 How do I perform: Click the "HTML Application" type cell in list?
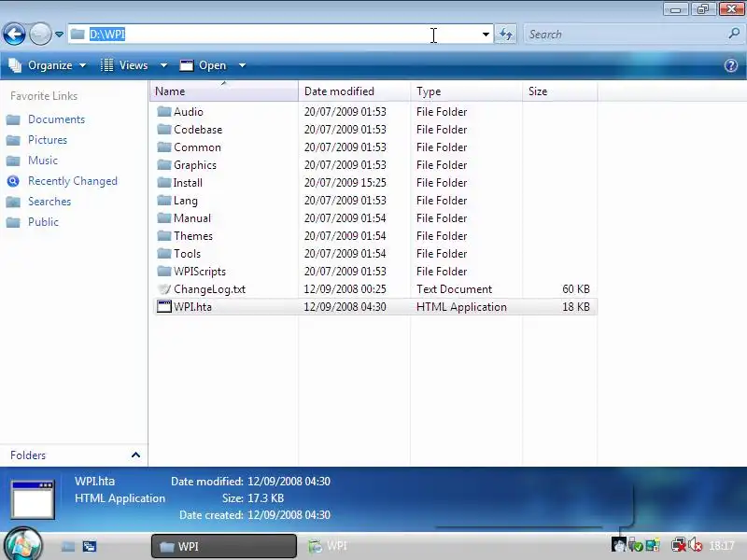[x=461, y=307]
